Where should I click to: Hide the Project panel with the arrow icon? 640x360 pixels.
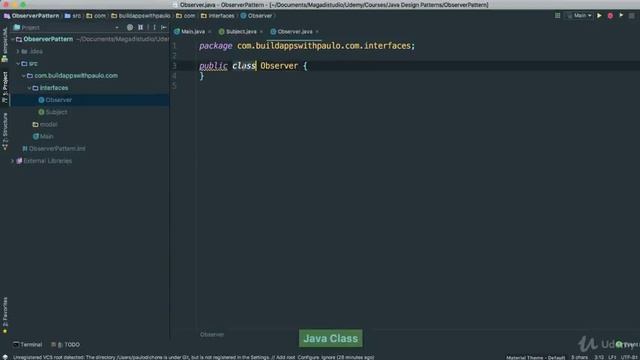164,27
